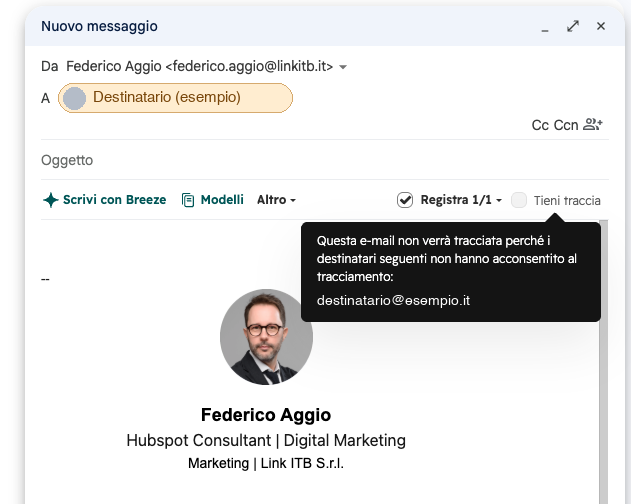Enable the Tieni traccia checkbox
Screen dimensions: 631x504
pos(519,200)
